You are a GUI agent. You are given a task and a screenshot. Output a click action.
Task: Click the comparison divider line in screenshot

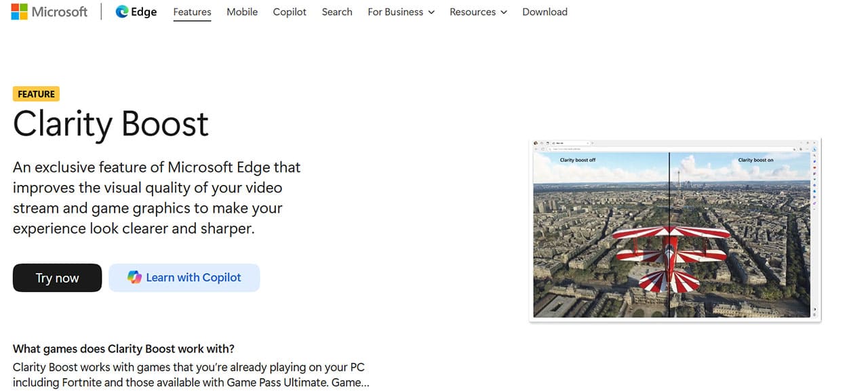tap(669, 234)
